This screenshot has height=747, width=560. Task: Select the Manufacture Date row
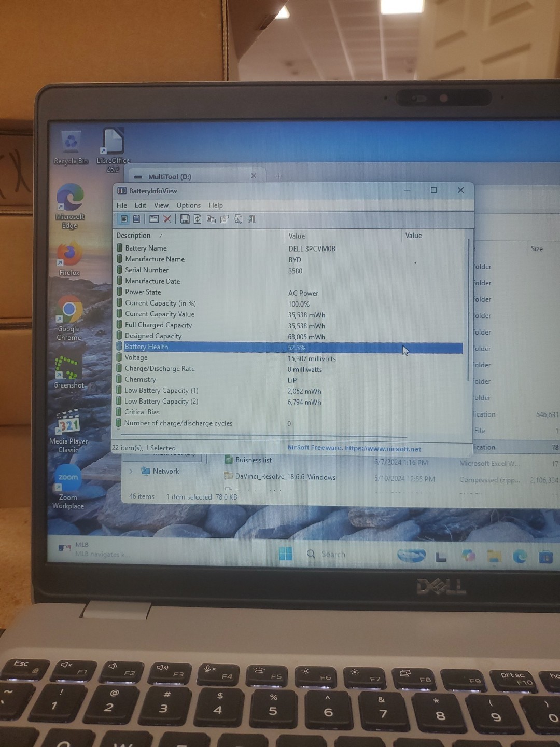(x=289, y=281)
